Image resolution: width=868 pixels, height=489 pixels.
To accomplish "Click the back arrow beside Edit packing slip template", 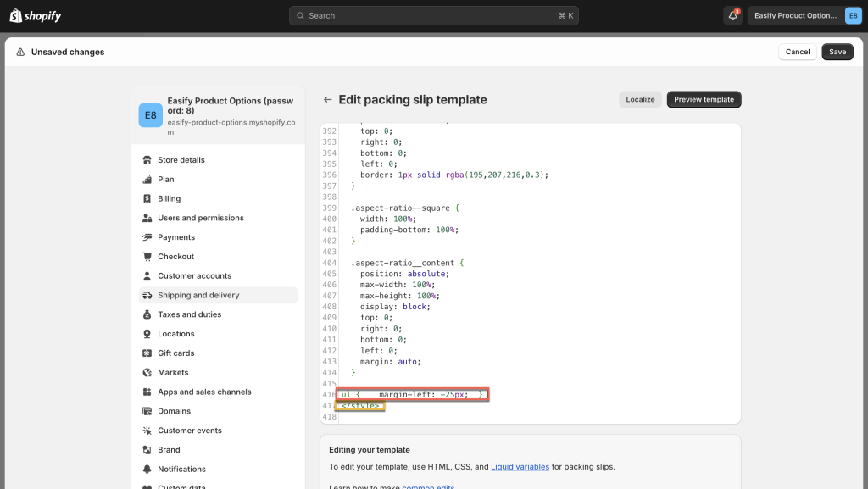I will [x=328, y=99].
